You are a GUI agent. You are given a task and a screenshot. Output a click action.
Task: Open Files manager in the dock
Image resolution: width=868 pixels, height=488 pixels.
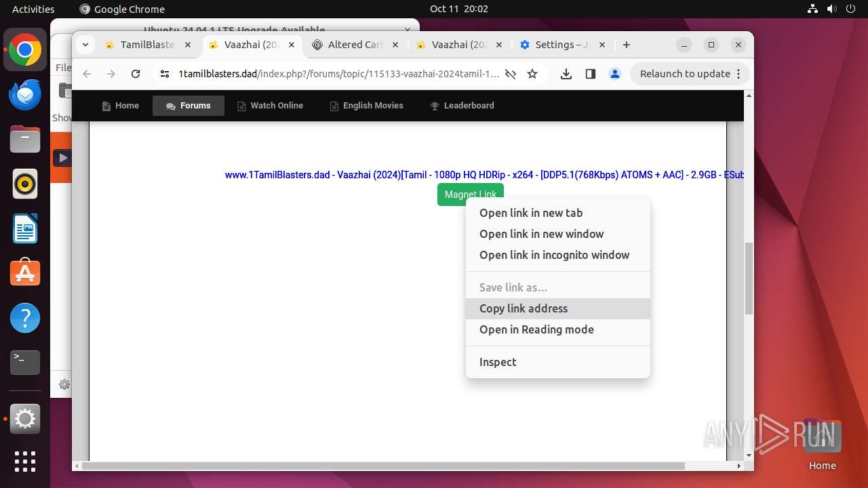[25, 140]
